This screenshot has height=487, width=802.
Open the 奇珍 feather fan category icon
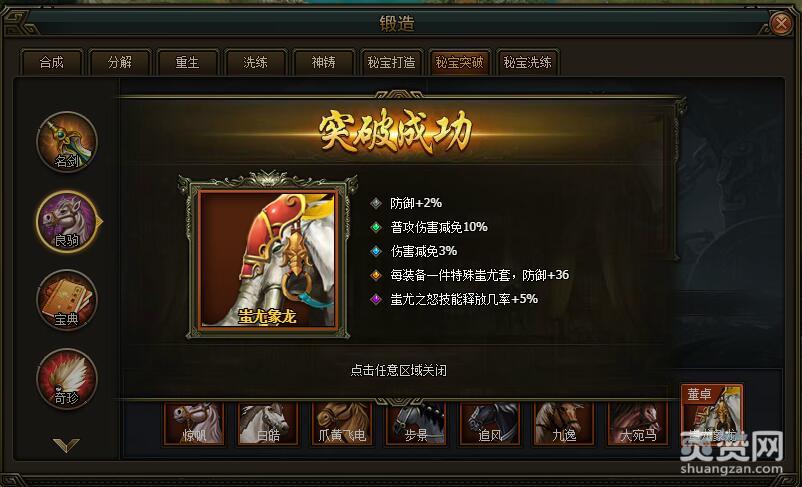[x=66, y=379]
